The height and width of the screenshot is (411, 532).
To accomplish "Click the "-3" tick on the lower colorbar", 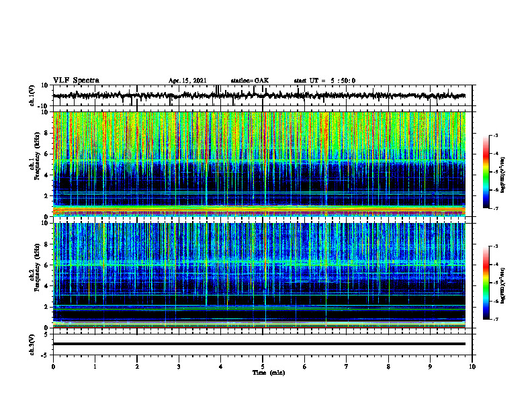I will [496, 246].
